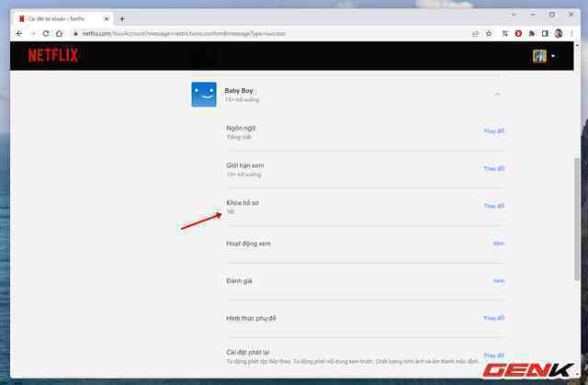The image size is (588, 385).
Task: Change the Cài đặt phát lại setting
Action: coord(494,355)
